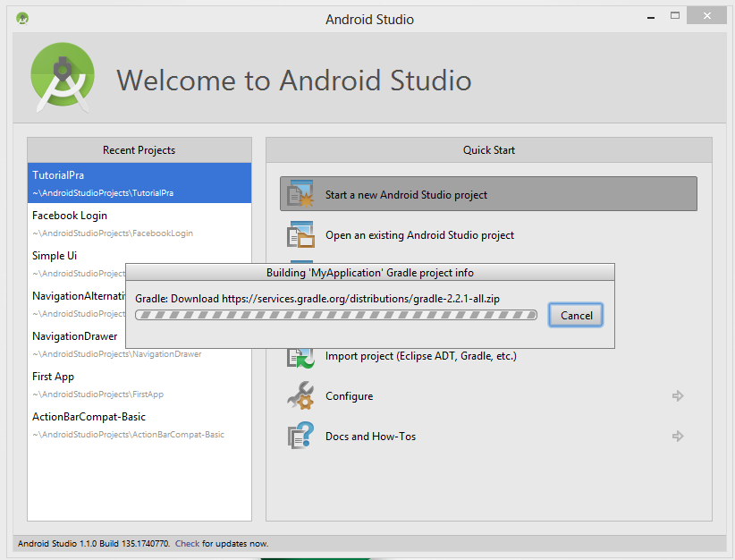The height and width of the screenshot is (560, 735).
Task: Expand Docs and How-Tos using its arrow
Action: pyautogui.click(x=678, y=437)
